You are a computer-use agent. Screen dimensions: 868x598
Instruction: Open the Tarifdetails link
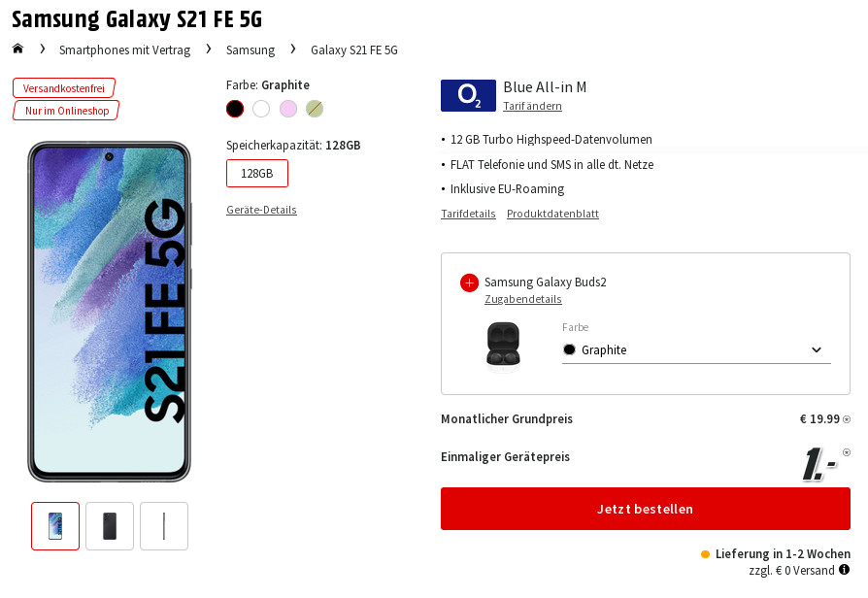467,214
